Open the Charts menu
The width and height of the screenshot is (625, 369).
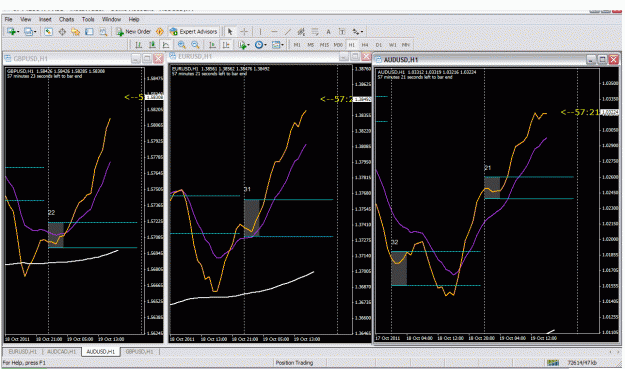pos(67,19)
